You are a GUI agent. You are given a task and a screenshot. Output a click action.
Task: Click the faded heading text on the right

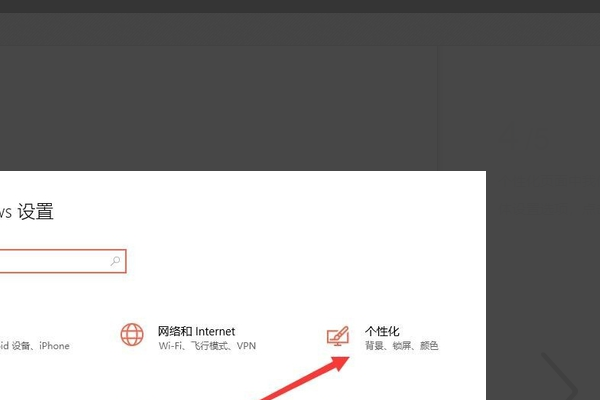(525, 137)
